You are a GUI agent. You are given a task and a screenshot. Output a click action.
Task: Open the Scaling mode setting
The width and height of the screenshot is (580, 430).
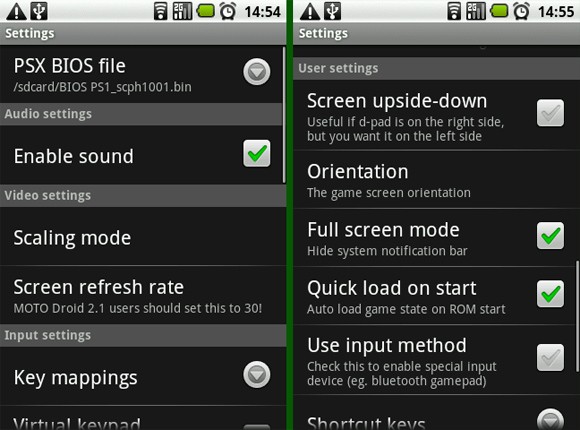(x=143, y=236)
